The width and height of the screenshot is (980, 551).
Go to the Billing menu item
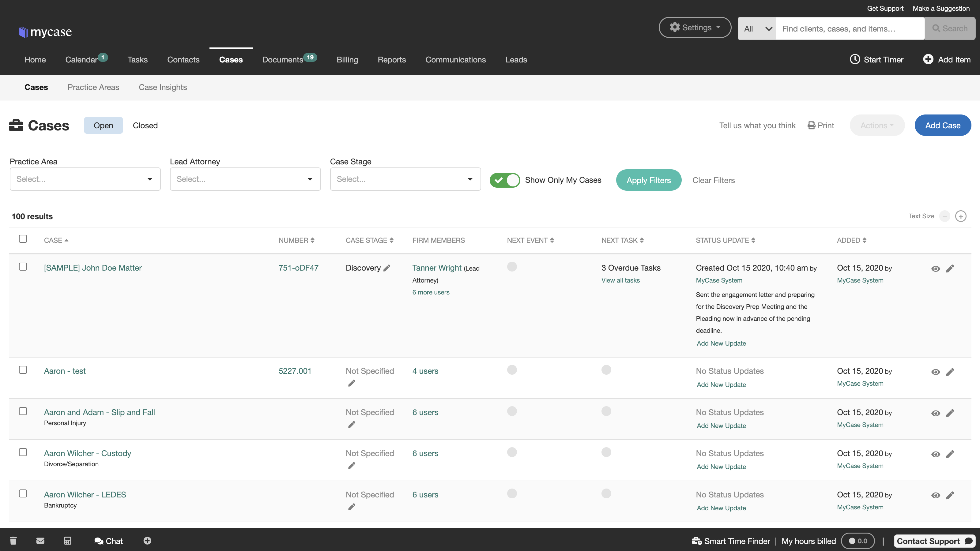tap(347, 60)
